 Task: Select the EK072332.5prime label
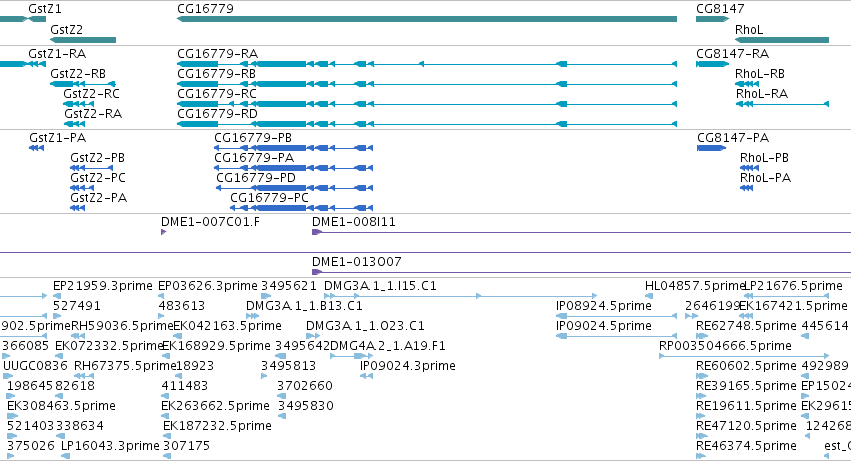point(109,346)
